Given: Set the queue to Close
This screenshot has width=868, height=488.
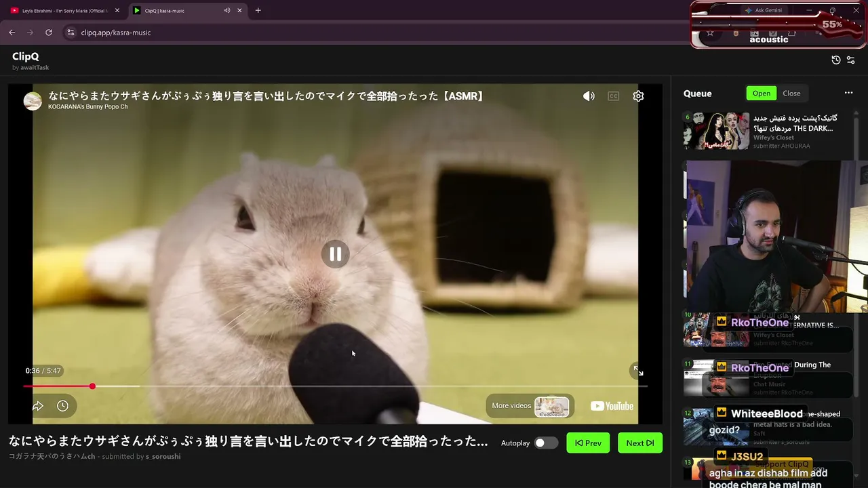Looking at the screenshot, I should click(x=791, y=94).
